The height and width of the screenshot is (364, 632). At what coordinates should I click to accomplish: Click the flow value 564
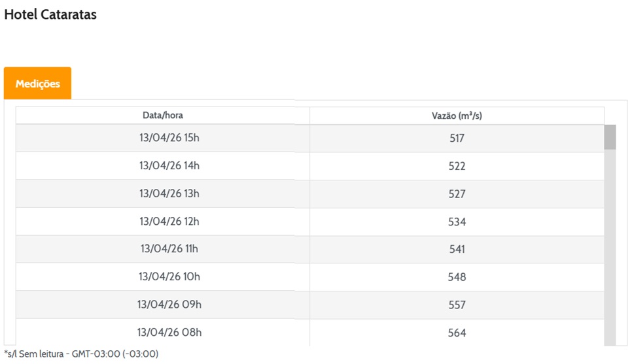click(x=457, y=333)
